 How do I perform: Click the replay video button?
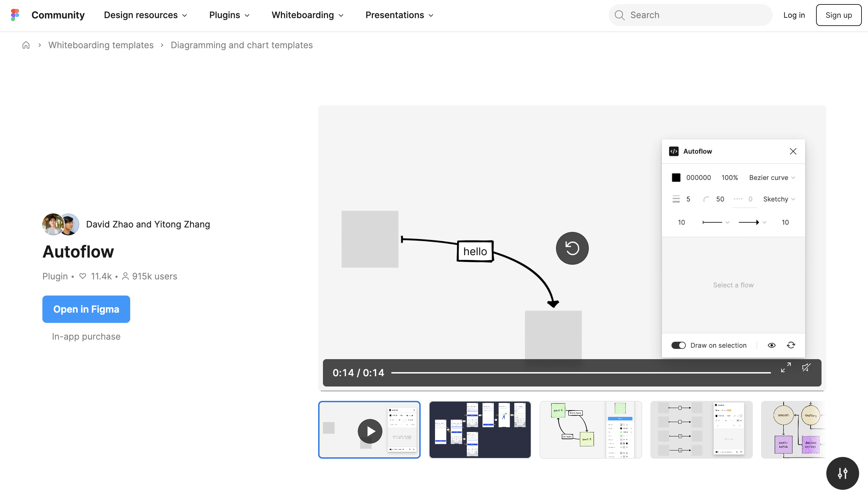point(572,248)
